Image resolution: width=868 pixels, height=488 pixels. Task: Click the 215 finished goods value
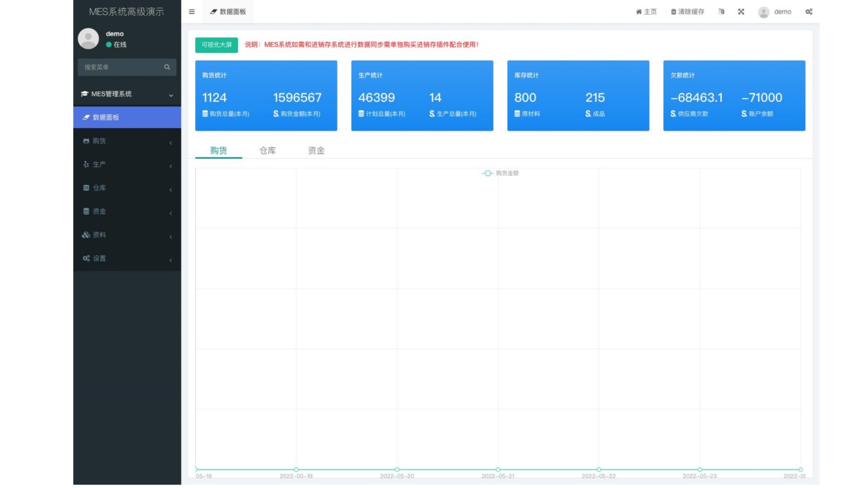[595, 98]
